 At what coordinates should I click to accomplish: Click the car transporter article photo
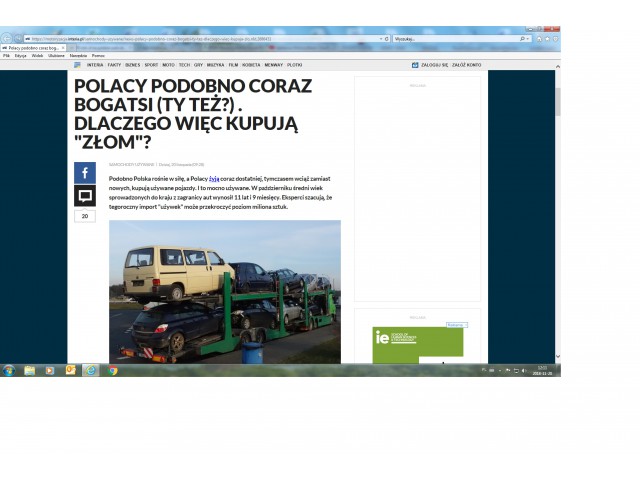pyautogui.click(x=224, y=291)
